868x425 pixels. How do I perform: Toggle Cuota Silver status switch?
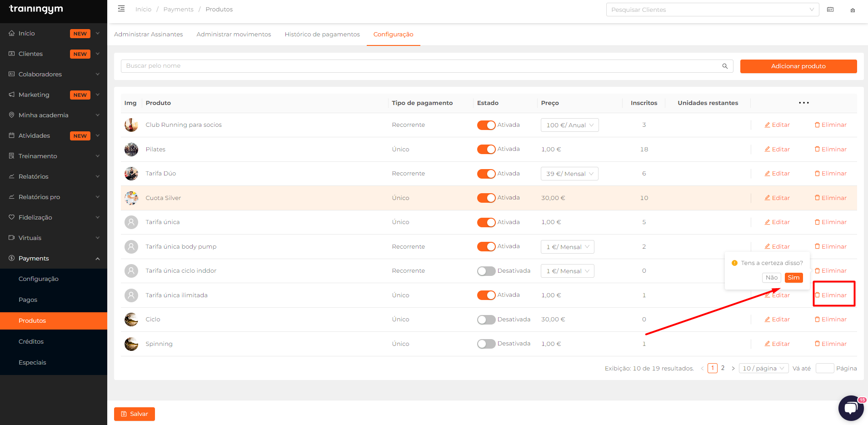(486, 198)
